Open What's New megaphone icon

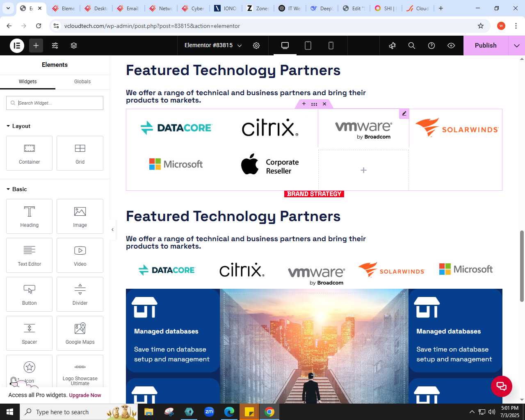pos(393,46)
